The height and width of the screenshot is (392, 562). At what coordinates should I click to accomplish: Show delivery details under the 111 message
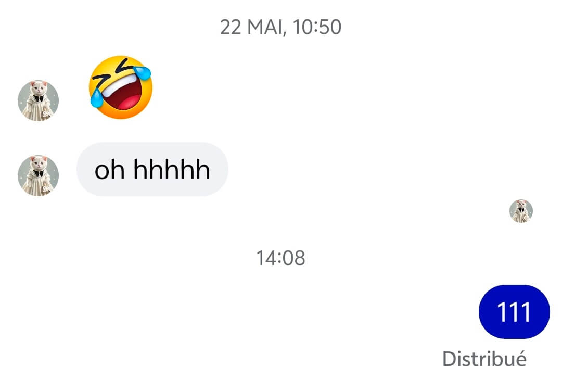coord(484,359)
